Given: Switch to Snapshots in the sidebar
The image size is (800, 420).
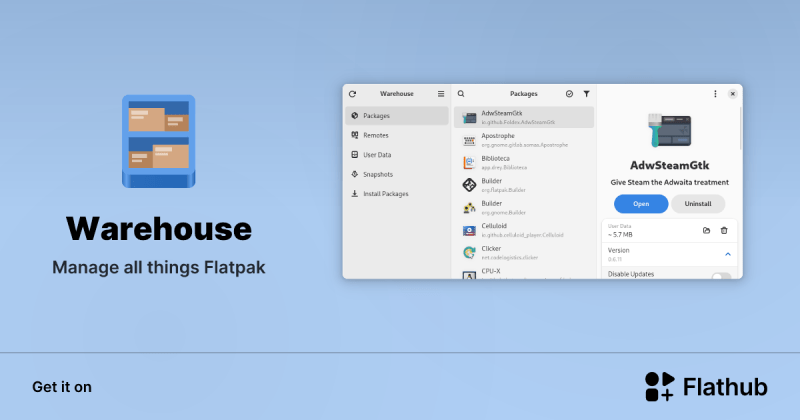Looking at the screenshot, I should [397, 174].
